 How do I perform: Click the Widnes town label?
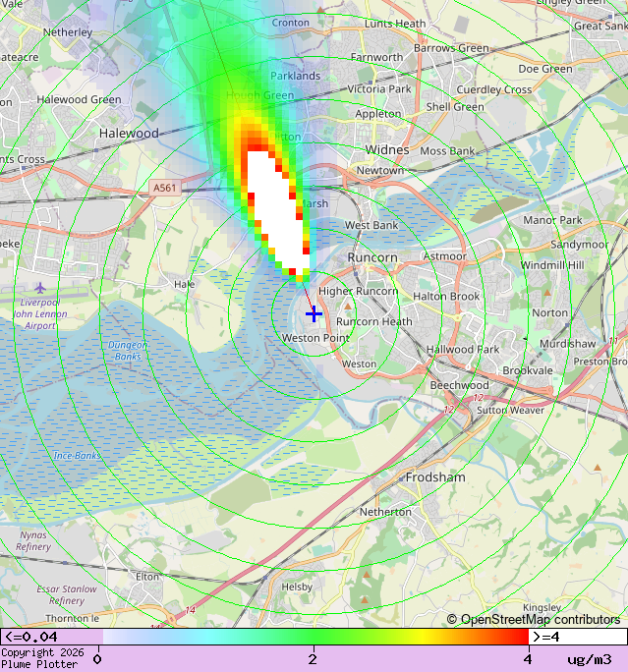386,149
